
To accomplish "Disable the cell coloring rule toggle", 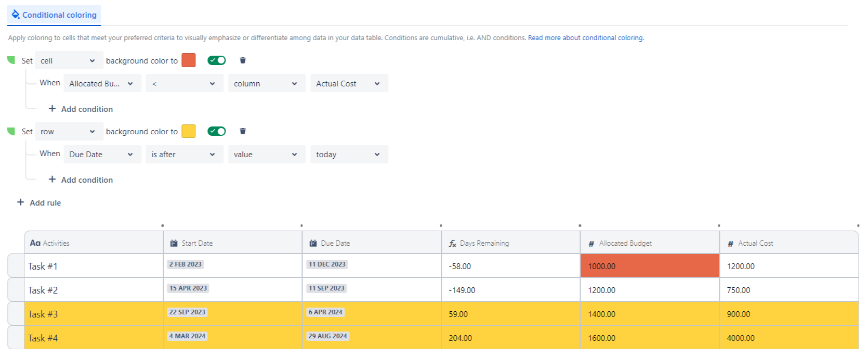I will tap(216, 60).
